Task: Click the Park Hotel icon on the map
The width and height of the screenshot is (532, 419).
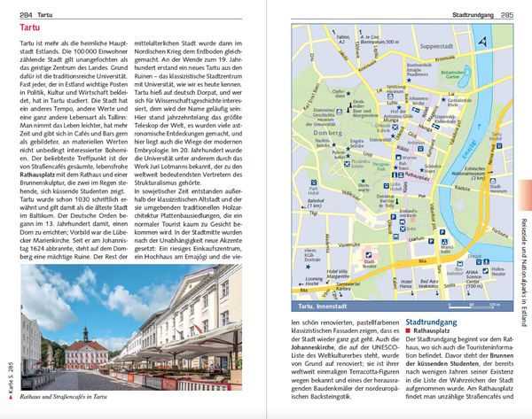Action: tap(314, 182)
